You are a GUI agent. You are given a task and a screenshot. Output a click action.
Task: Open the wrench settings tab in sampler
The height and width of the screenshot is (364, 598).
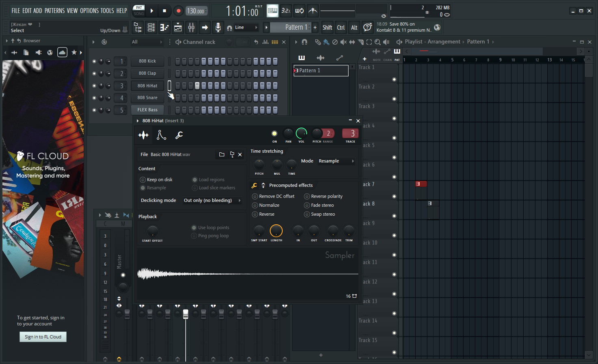(x=179, y=135)
